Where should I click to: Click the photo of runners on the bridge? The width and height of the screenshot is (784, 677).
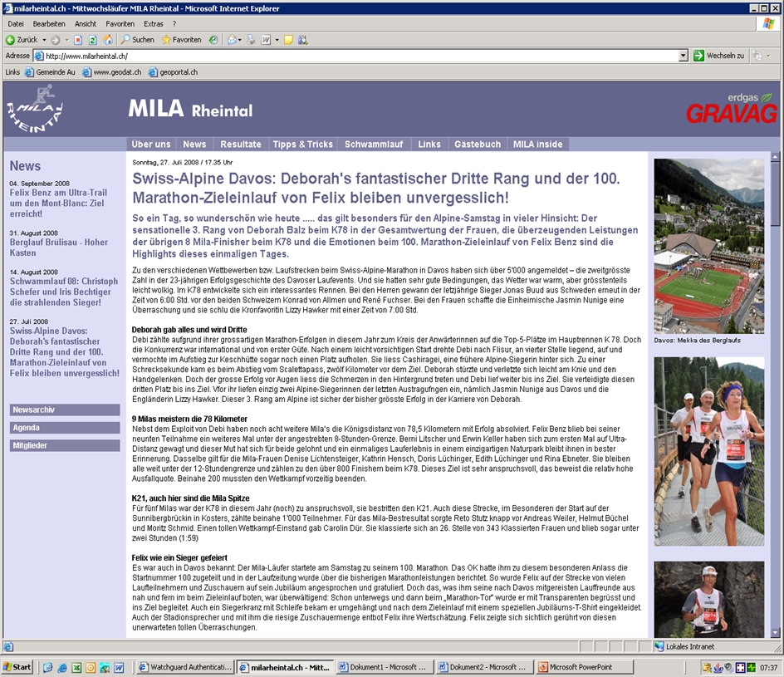(x=708, y=452)
